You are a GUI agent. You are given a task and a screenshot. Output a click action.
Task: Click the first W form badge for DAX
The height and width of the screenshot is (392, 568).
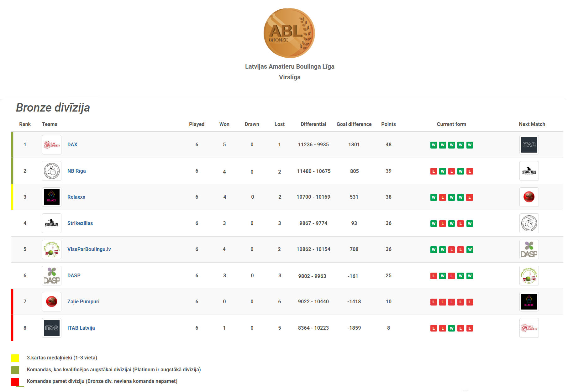[x=434, y=145]
